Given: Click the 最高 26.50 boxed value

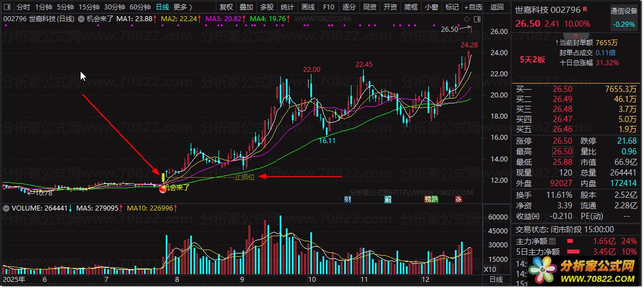Looking at the screenshot, I should coord(562,152).
